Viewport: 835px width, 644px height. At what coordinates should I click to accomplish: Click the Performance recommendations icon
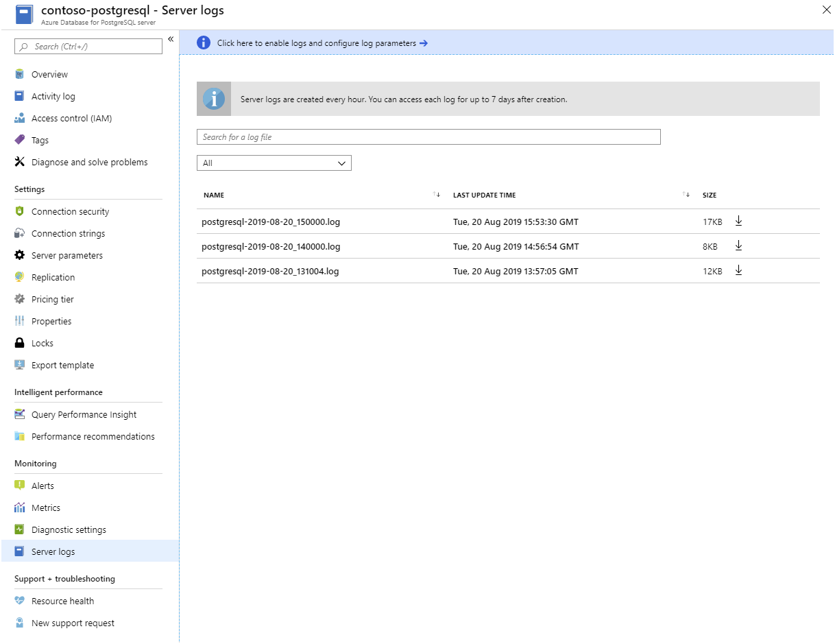click(x=19, y=436)
